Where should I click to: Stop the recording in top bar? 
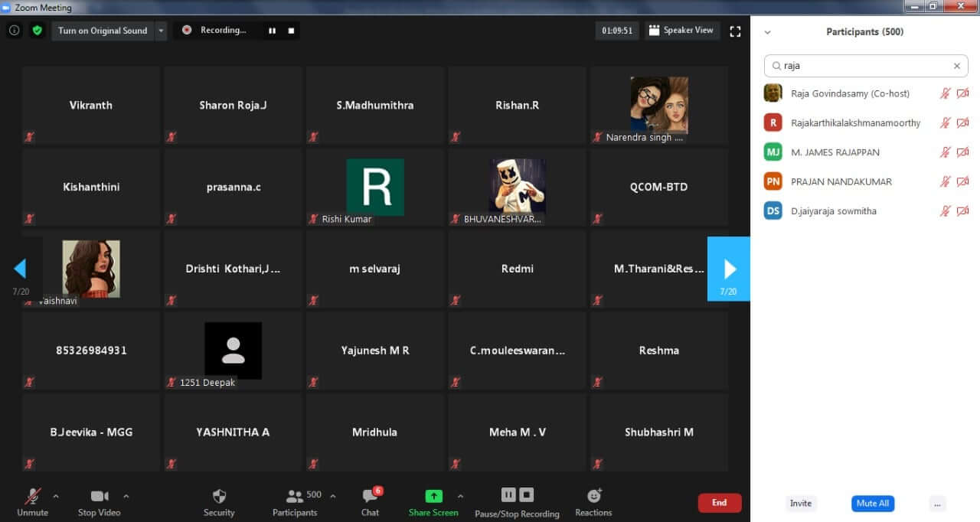pyautogui.click(x=291, y=31)
